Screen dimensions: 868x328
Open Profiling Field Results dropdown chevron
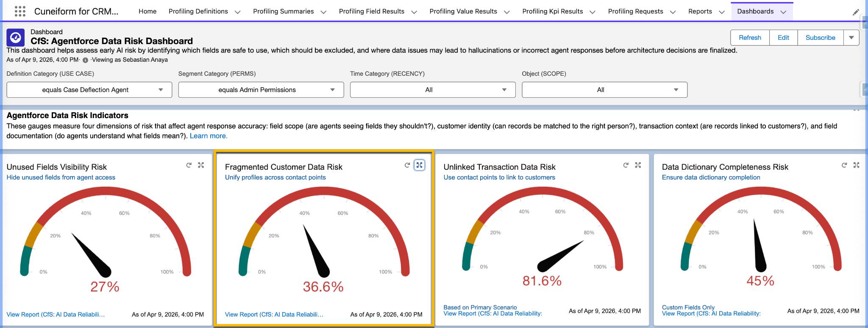[414, 12]
